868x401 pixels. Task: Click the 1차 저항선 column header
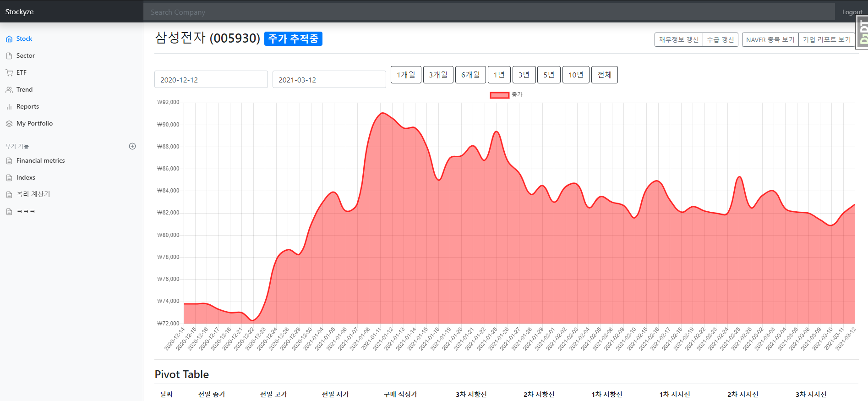607,394
